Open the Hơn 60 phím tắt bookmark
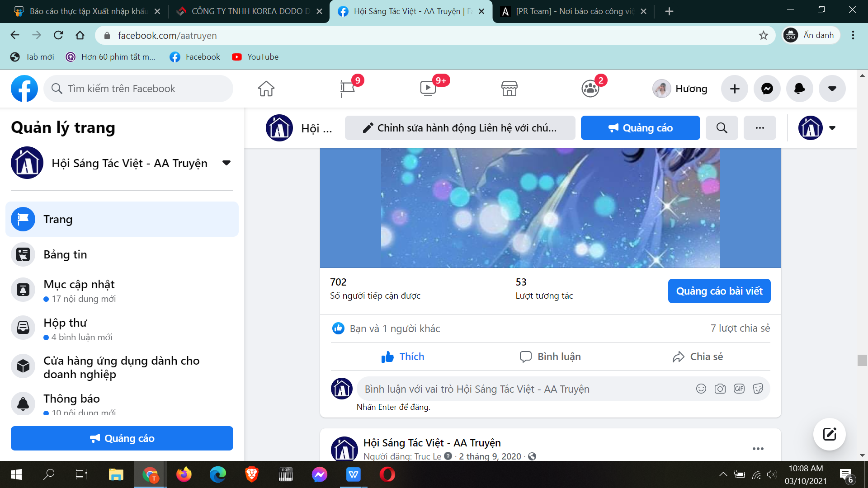This screenshot has height=488, width=868. click(110, 57)
